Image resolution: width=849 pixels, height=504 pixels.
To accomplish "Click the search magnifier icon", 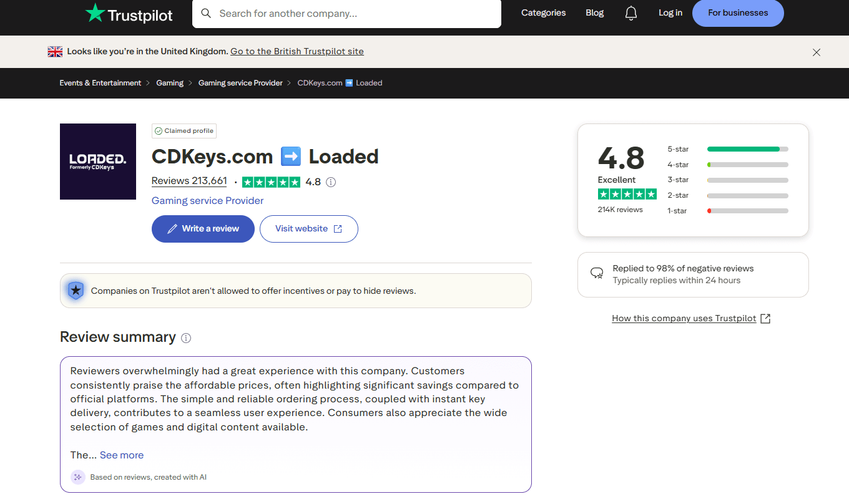I will click(206, 13).
